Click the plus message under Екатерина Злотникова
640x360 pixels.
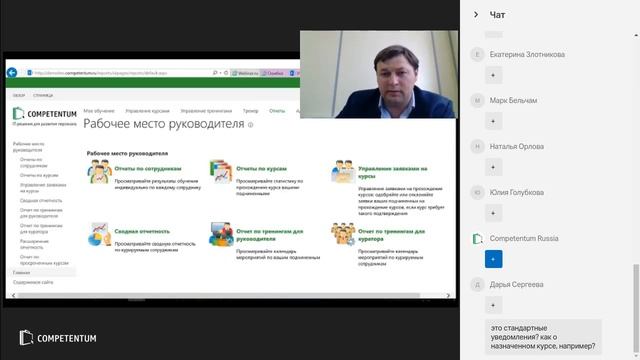493,75
